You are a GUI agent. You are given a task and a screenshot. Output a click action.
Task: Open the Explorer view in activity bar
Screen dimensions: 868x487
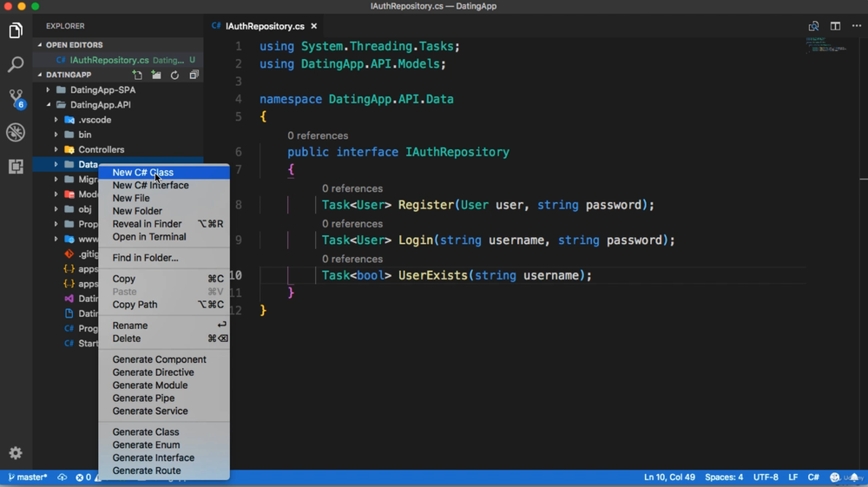(16, 30)
